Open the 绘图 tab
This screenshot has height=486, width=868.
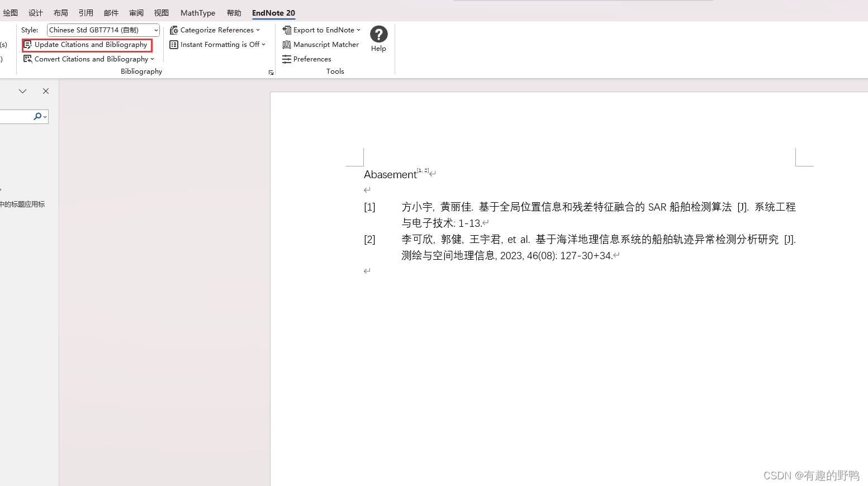11,13
